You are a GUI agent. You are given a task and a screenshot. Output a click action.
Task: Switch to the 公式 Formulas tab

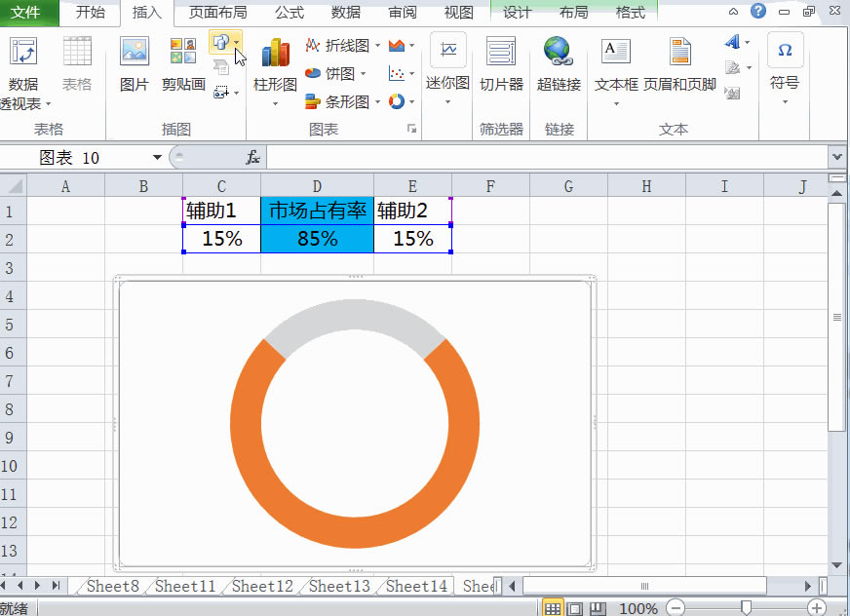coord(289,12)
